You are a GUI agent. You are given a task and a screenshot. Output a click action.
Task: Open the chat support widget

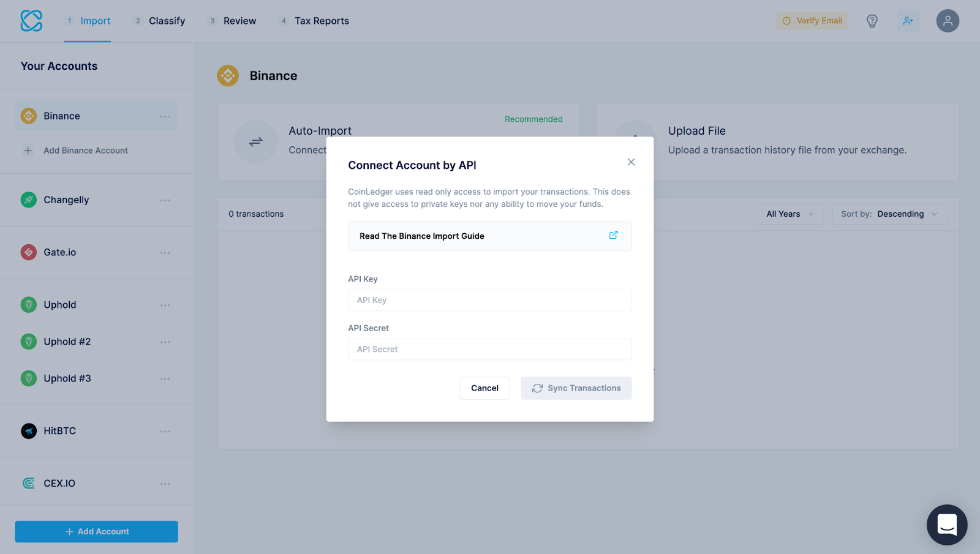point(947,525)
